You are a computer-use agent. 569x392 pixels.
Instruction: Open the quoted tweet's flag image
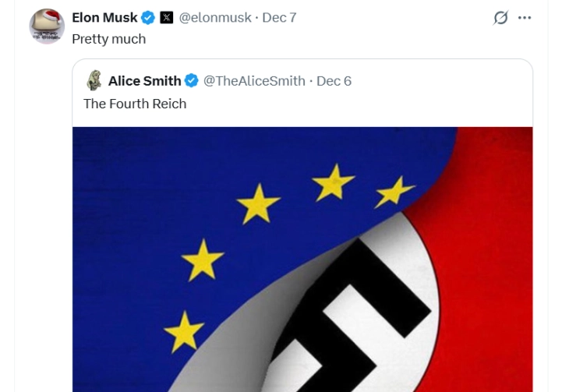(x=302, y=265)
